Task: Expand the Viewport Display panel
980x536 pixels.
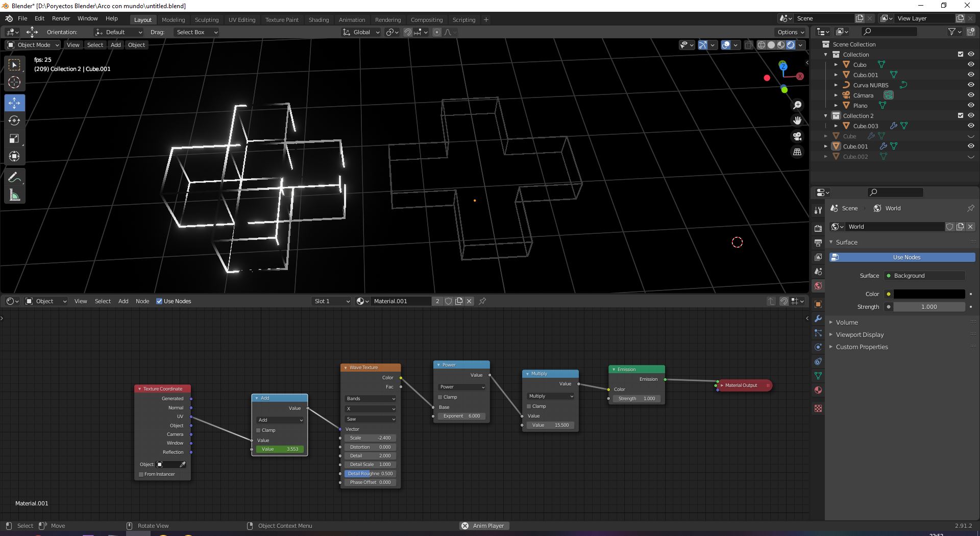Action: tap(860, 335)
